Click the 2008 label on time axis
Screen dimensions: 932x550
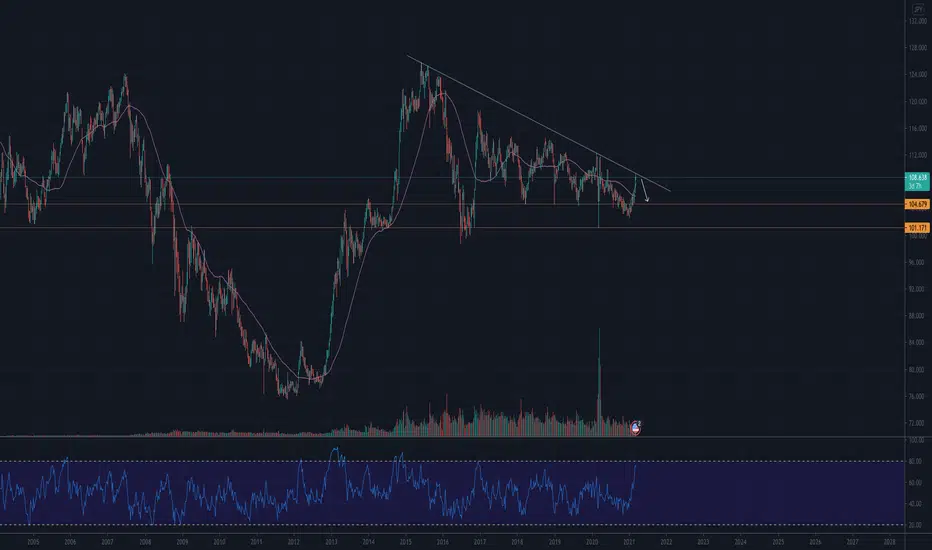coord(145,542)
